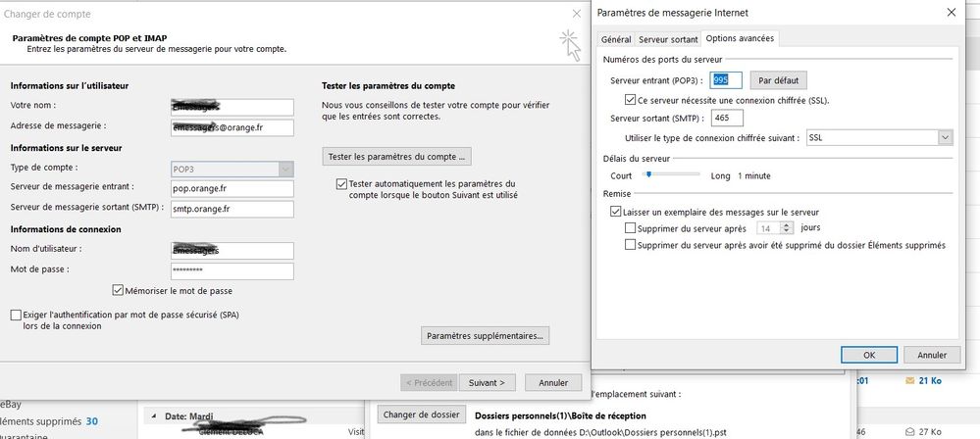Click the server timeout slider

(671, 175)
